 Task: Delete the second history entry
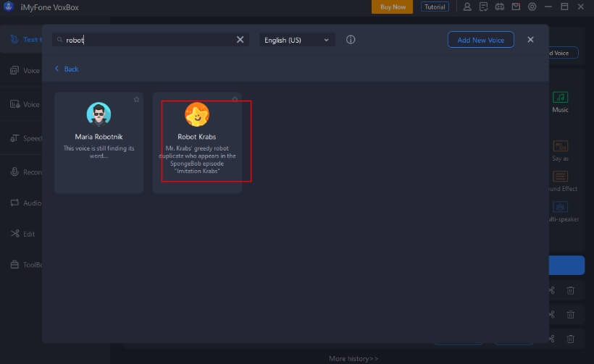(x=571, y=315)
